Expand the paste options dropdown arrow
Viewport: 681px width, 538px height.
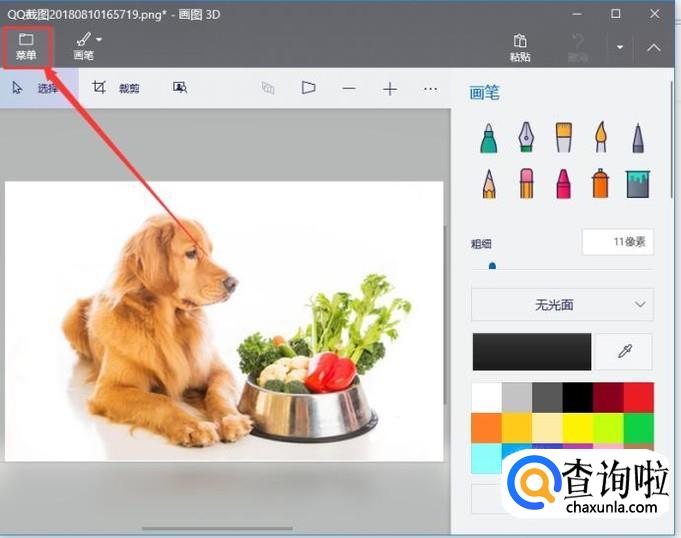pos(620,47)
